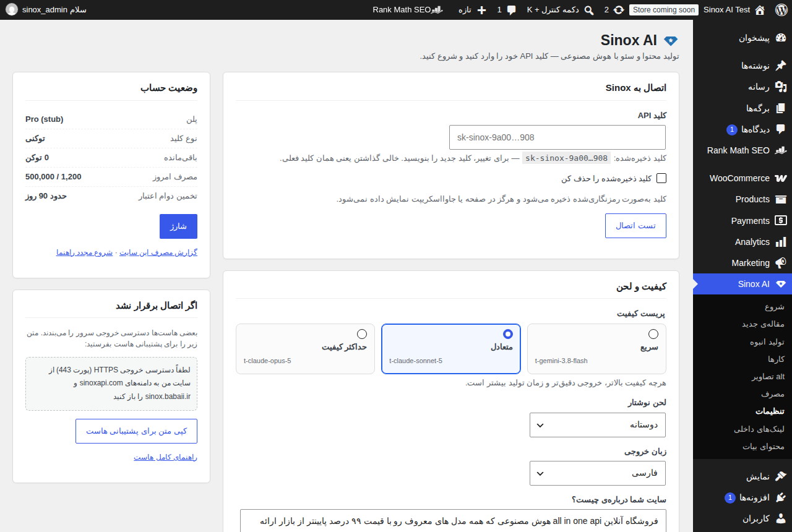Click the dashboard gauge icon next to پیشخوان

coord(780,38)
